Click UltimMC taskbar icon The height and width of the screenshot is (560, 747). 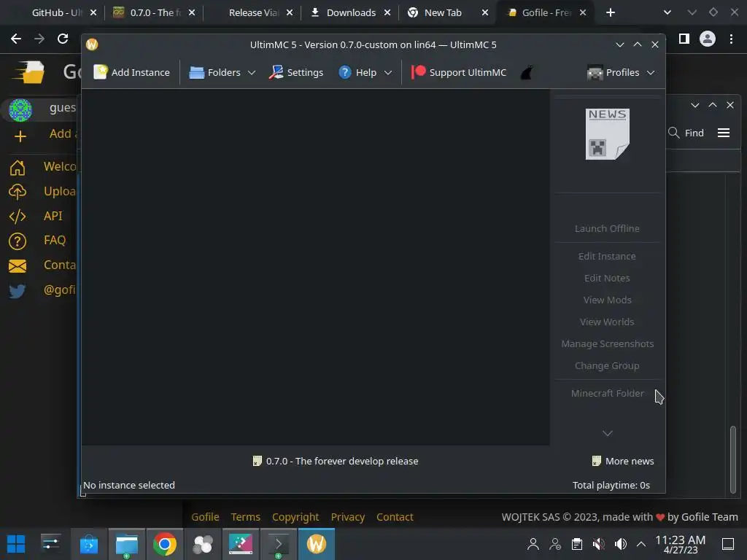(x=317, y=544)
